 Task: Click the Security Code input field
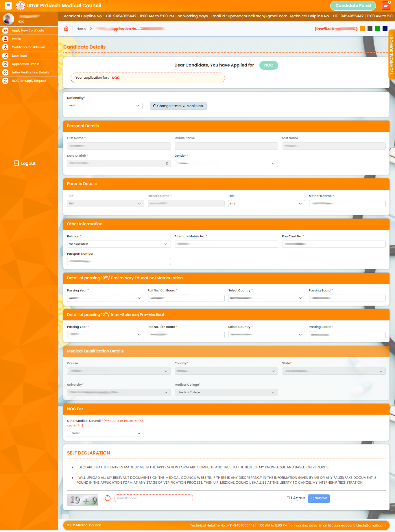coord(154,498)
